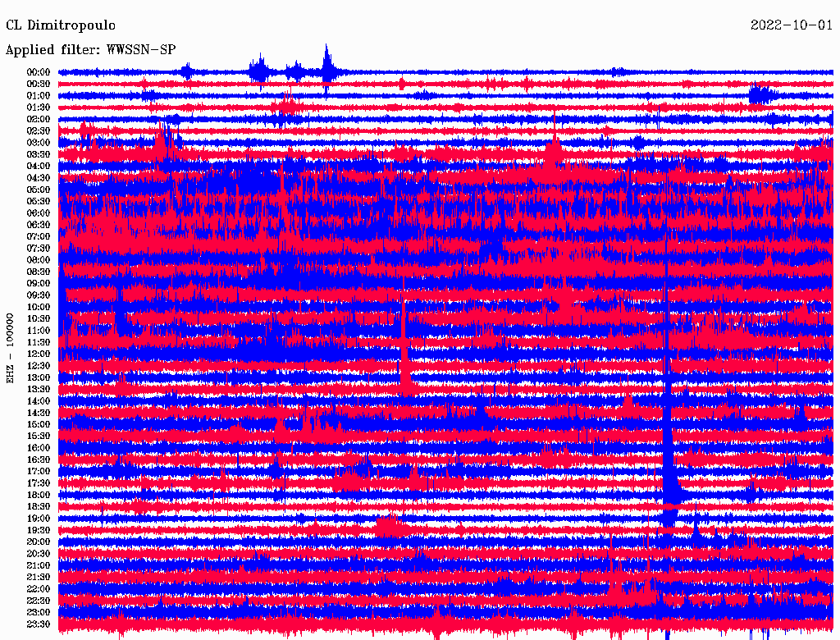Select the 16:00 time label
The image size is (840, 640).
(39, 448)
